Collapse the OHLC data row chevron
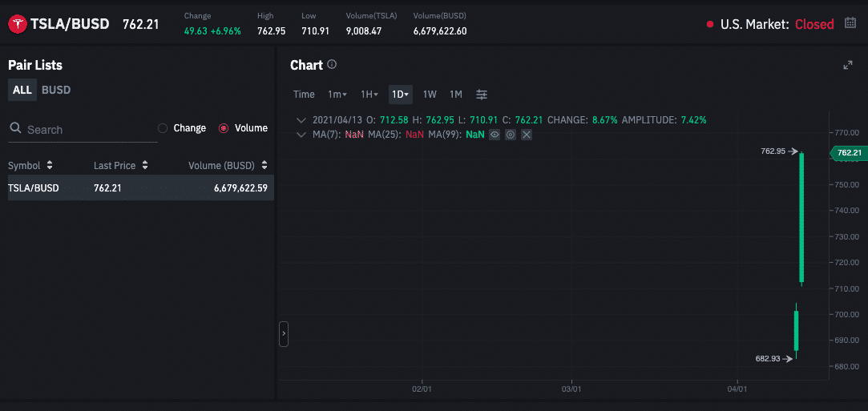 click(x=301, y=120)
